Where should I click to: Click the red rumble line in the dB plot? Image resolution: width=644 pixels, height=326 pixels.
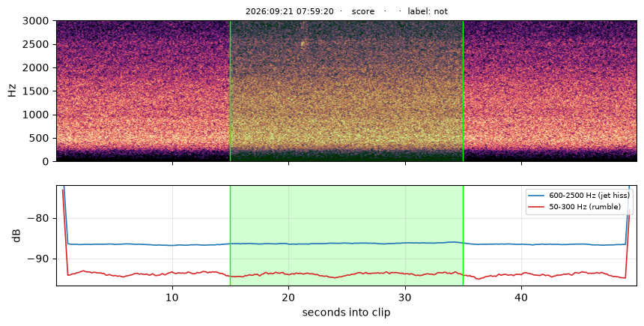point(345,274)
